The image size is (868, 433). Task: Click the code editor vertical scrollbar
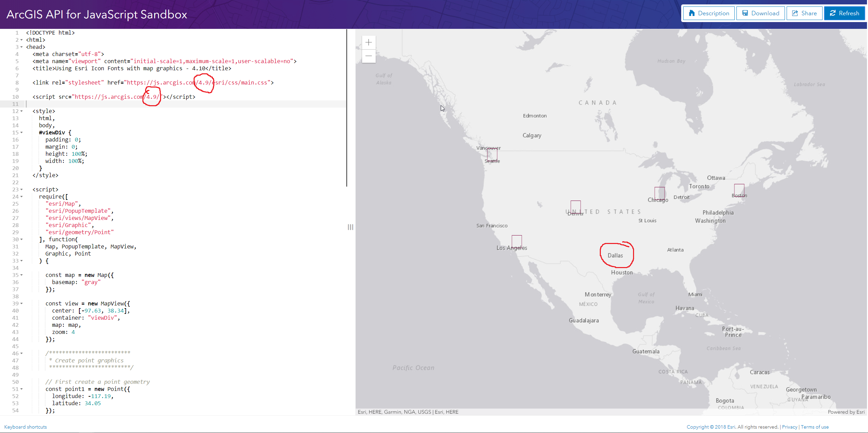pos(347,108)
